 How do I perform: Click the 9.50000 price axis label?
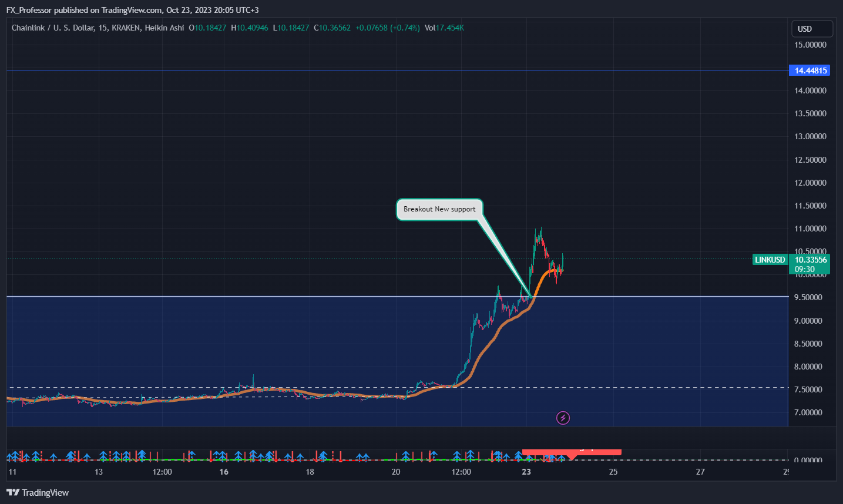(808, 297)
